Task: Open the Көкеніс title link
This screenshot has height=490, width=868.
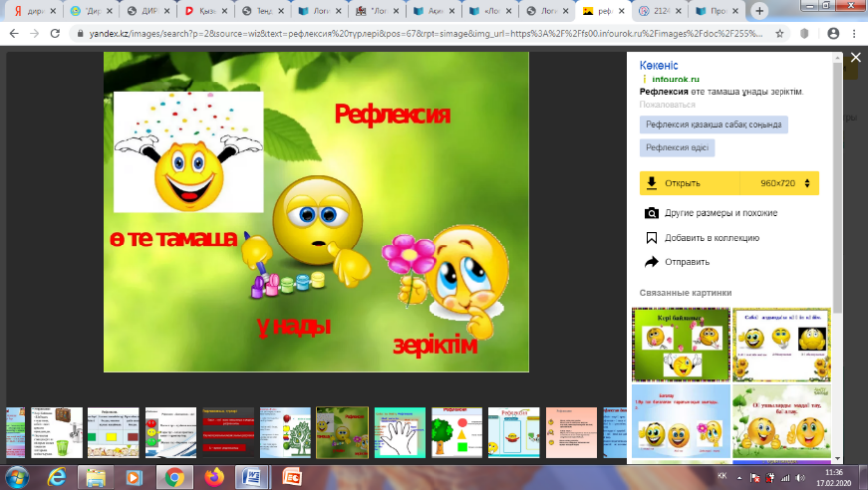Action: [x=659, y=65]
